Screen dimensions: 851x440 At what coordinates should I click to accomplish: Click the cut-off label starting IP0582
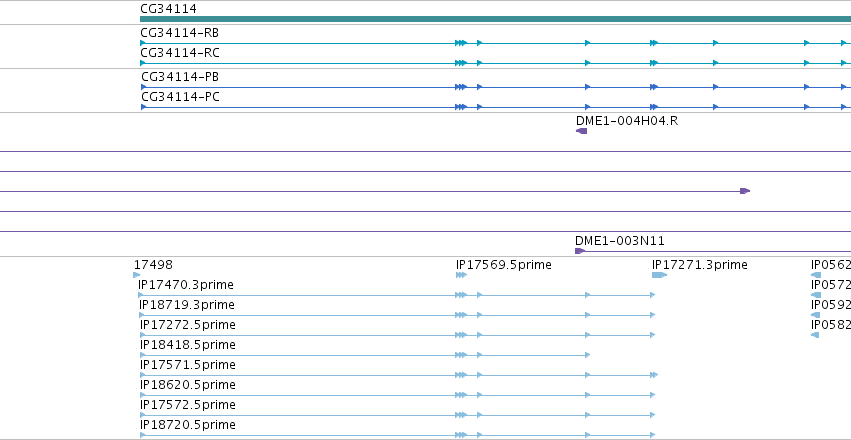coord(831,325)
